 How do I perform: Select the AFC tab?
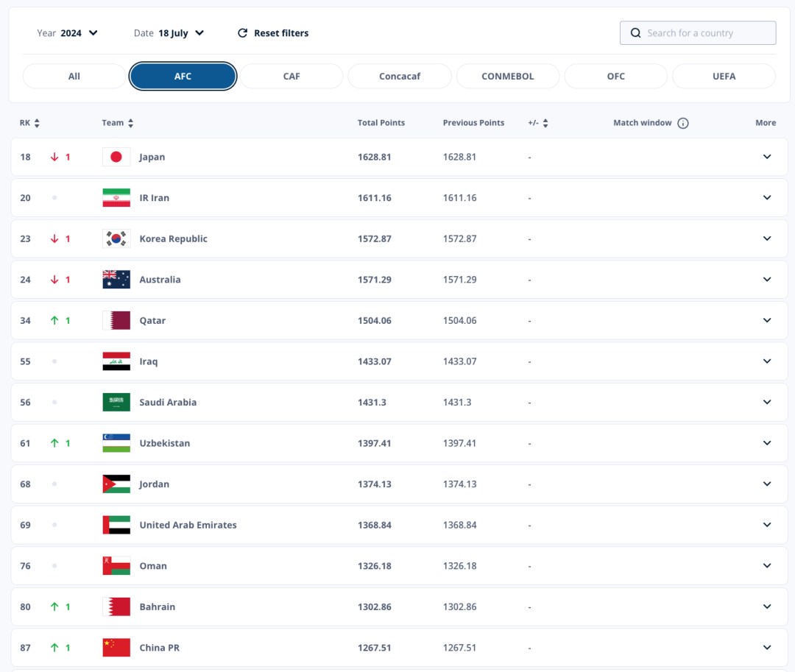(183, 76)
